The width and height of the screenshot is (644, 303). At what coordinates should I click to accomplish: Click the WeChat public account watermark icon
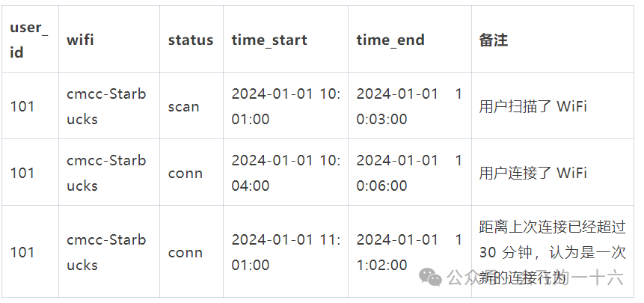pos(431,278)
